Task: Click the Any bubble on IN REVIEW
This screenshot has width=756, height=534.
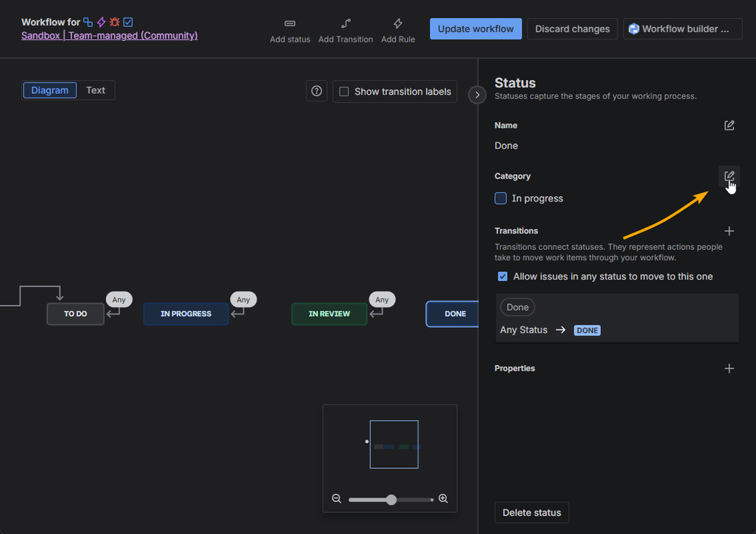Action: click(x=382, y=299)
